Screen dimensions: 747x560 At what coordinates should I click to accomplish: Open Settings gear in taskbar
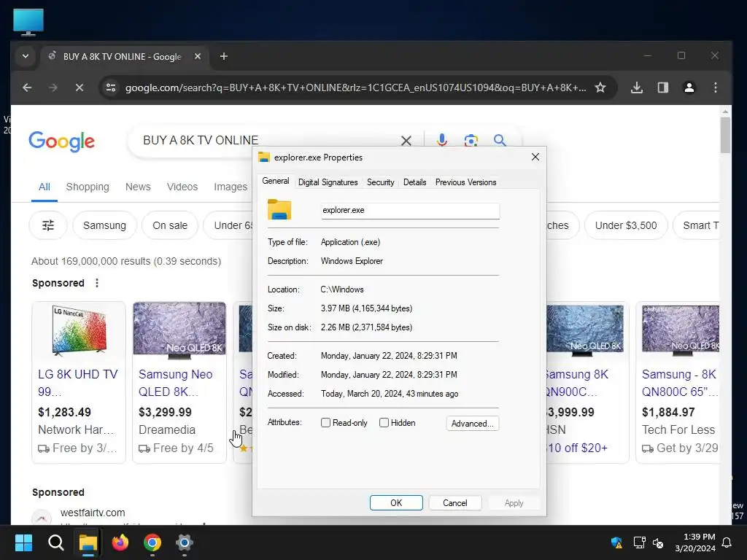click(x=185, y=542)
